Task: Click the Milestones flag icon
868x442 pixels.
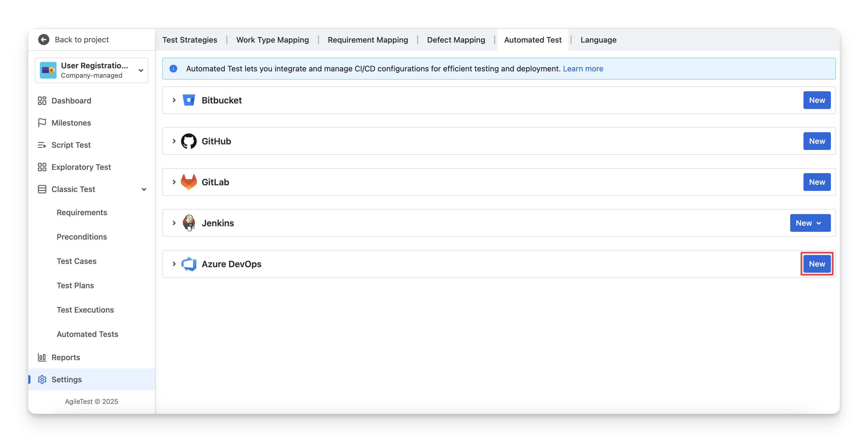Action: [42, 123]
